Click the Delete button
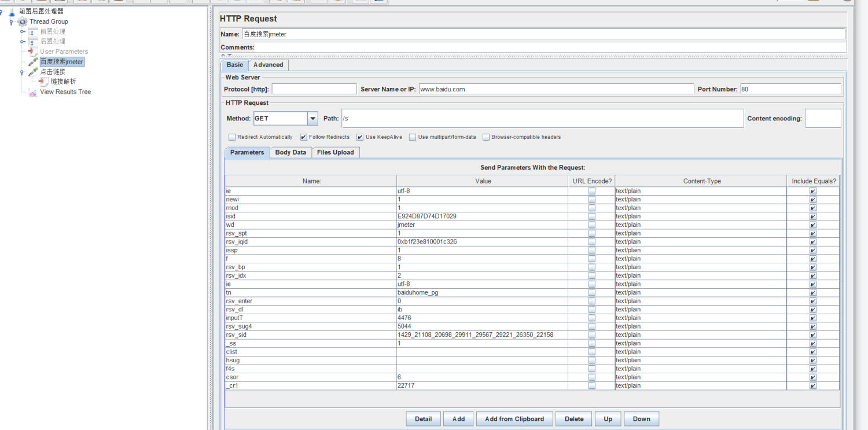This screenshot has height=430, width=868. (574, 419)
